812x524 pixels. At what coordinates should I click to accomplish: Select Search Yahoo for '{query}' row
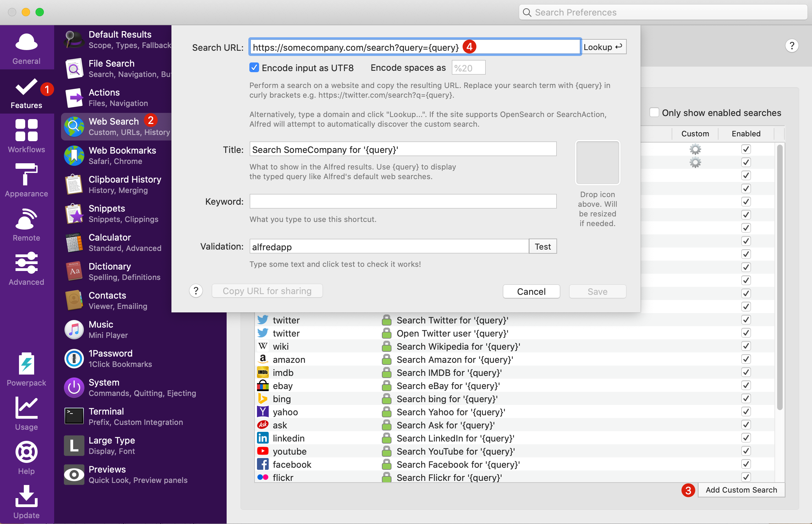514,412
